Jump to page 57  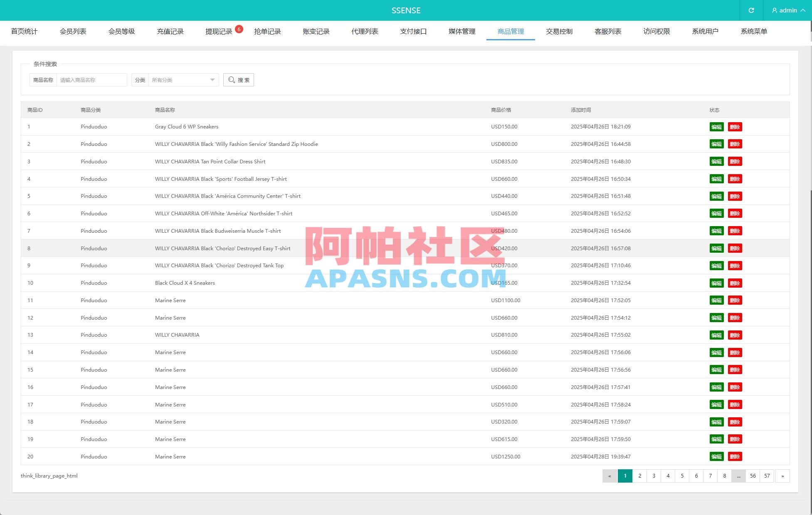point(767,476)
